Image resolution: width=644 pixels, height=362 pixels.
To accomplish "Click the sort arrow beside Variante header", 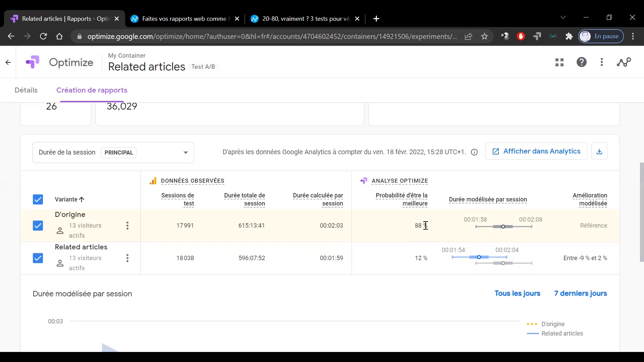I will click(x=82, y=199).
